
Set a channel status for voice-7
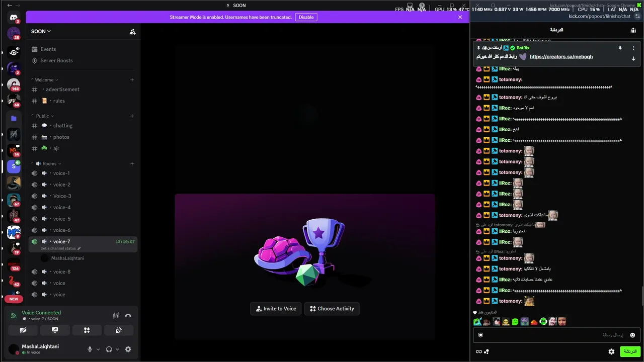[60, 248]
